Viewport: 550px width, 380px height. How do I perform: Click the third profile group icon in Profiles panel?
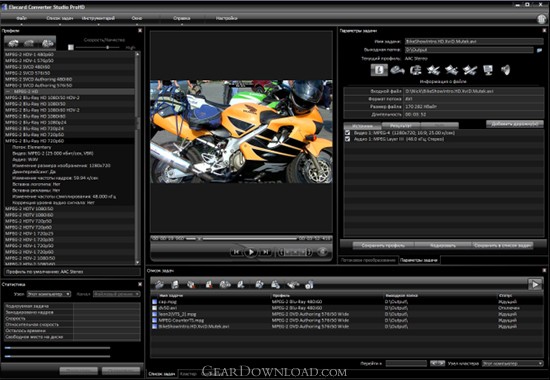[48, 43]
